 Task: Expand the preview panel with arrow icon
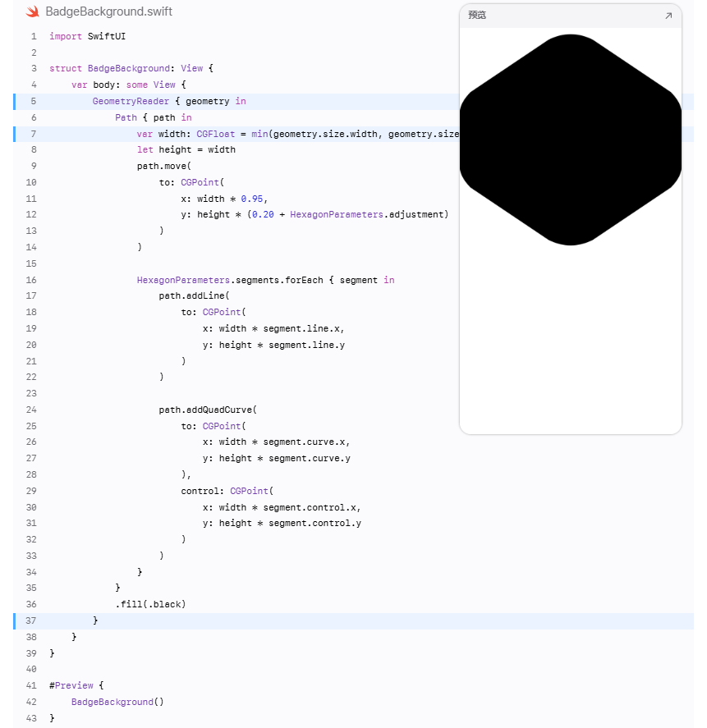click(x=668, y=16)
